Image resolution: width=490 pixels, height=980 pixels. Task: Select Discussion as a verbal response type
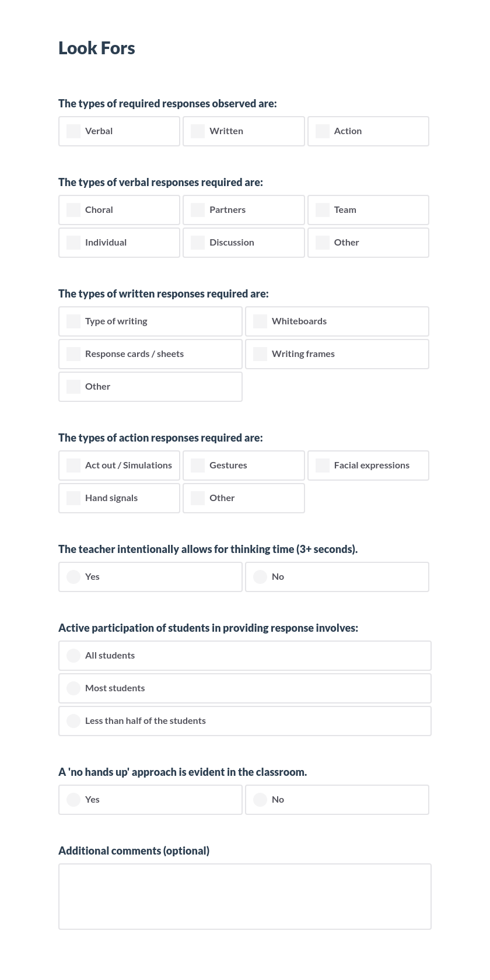[x=198, y=243]
